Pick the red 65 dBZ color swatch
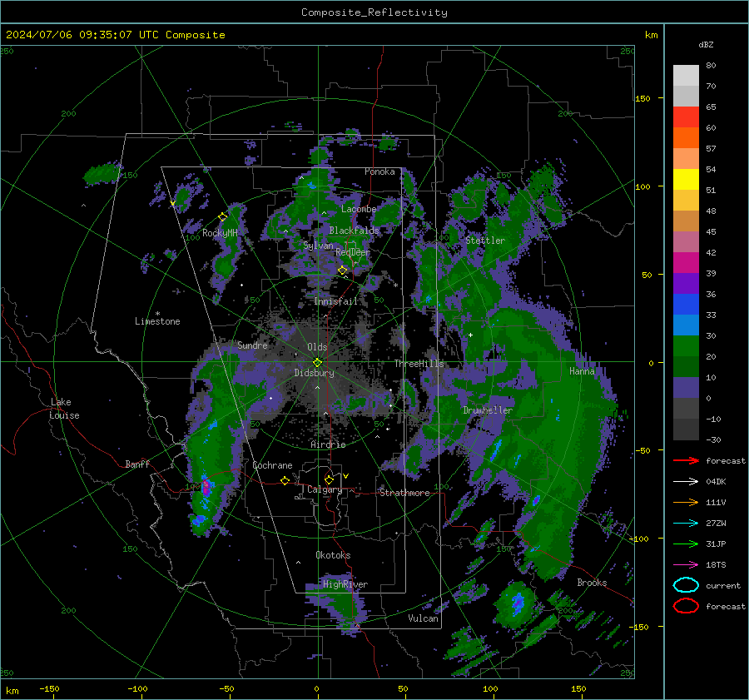Viewport: 749px width, 700px height. coord(686,117)
